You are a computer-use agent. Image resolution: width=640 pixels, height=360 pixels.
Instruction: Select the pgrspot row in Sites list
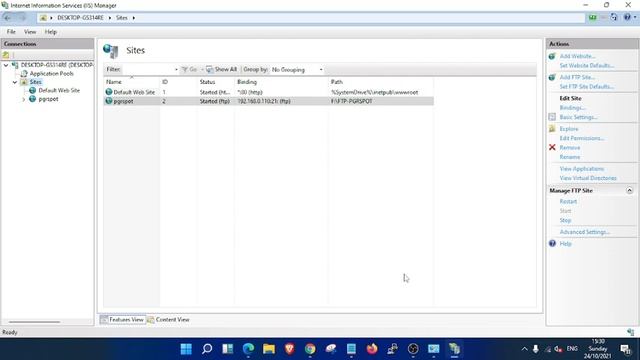[268, 101]
